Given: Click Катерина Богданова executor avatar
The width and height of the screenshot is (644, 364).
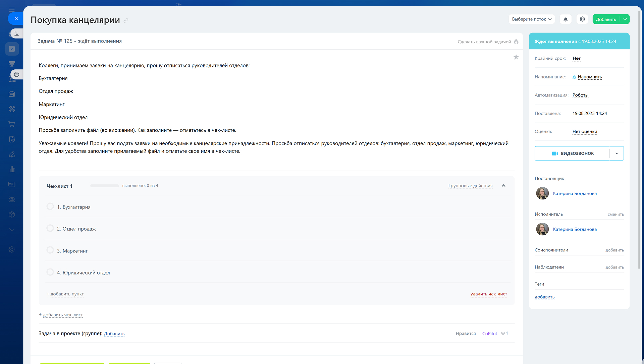Looking at the screenshot, I should [542, 229].
